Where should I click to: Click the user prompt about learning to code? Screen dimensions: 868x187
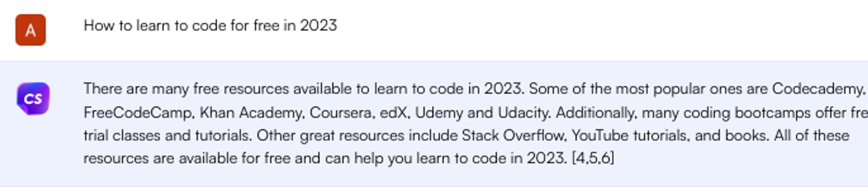coord(210,26)
